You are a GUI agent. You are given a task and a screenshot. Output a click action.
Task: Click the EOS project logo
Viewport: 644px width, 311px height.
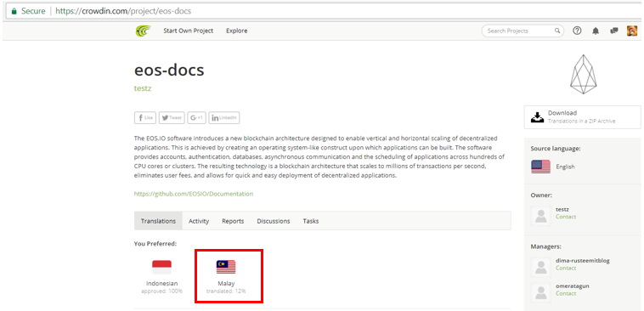pos(582,75)
